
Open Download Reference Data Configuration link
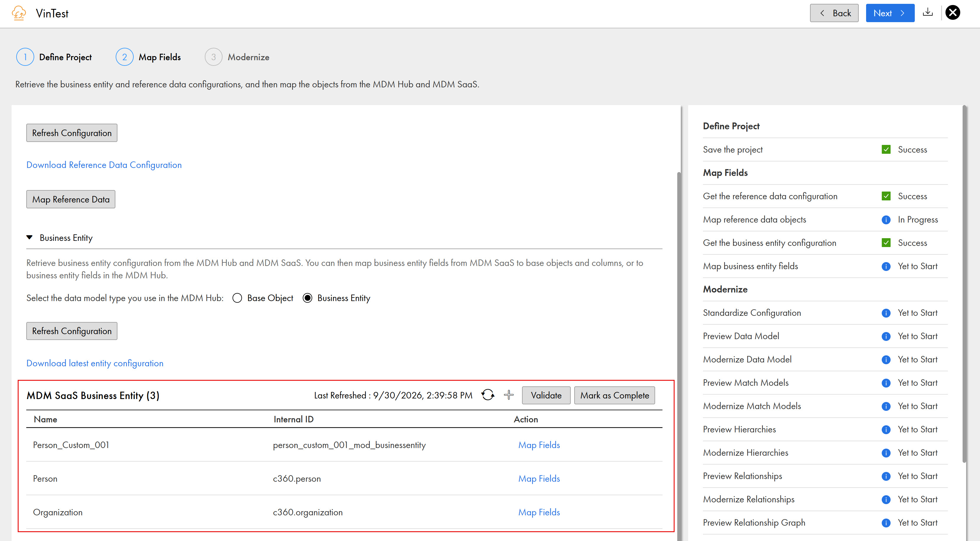(104, 165)
